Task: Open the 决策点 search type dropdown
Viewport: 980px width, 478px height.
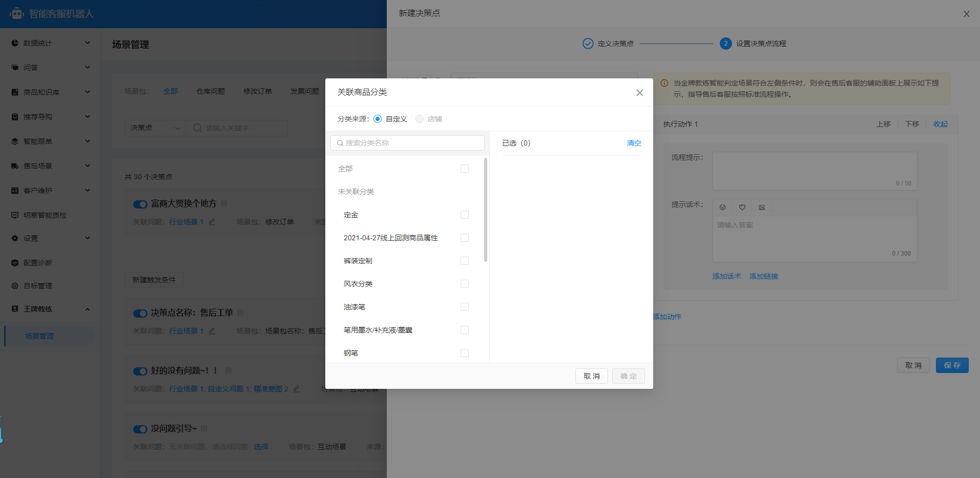Action: (155, 128)
